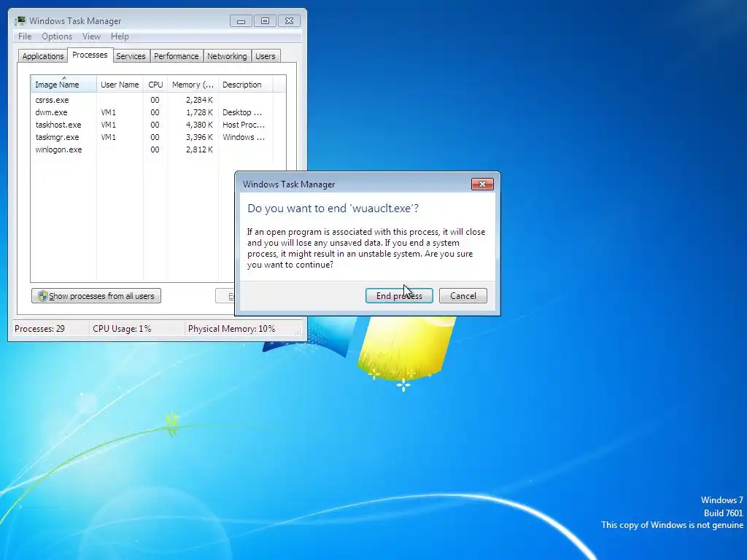Maximize the Windows Task Manager window

[x=265, y=21]
